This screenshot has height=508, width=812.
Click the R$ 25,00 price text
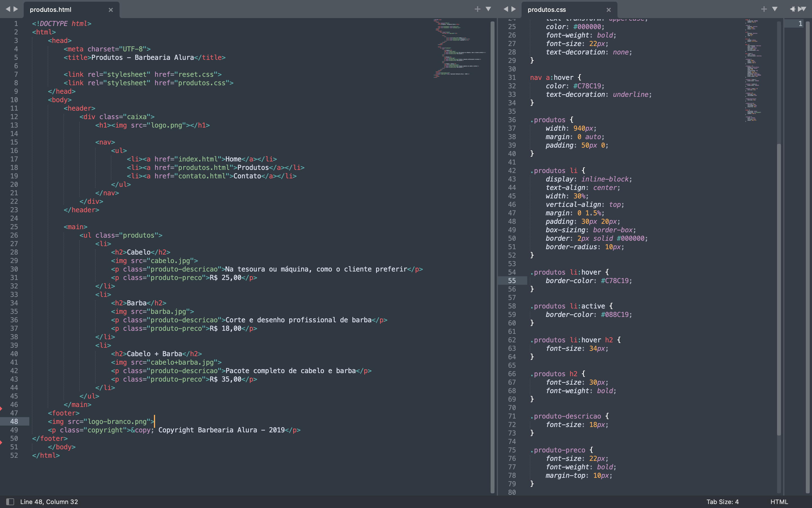[x=226, y=277]
